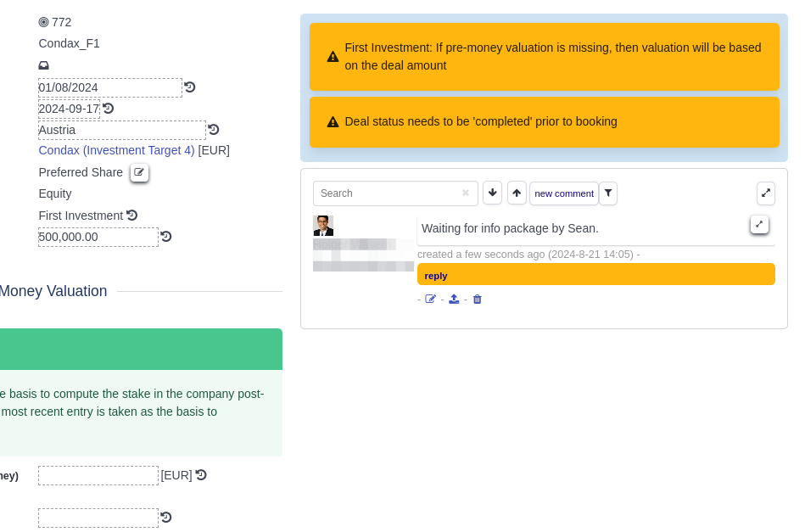Expand the comments panel to fullscreen

point(766,193)
